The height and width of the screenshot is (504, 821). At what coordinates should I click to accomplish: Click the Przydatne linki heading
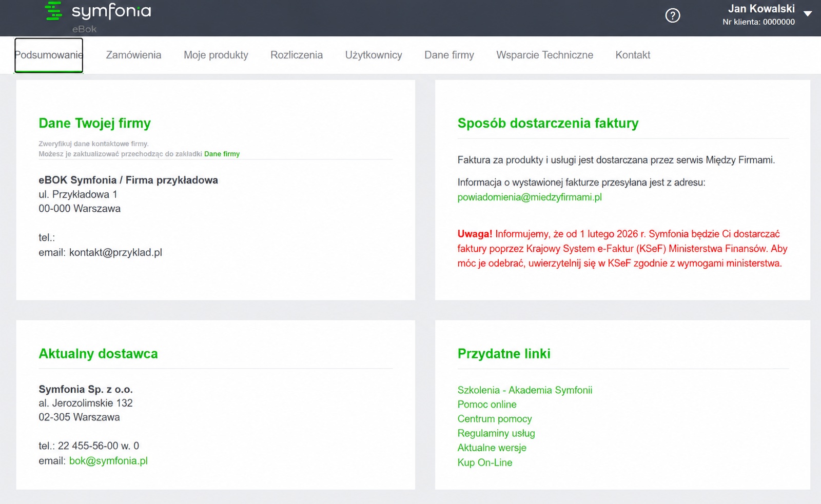pos(504,354)
